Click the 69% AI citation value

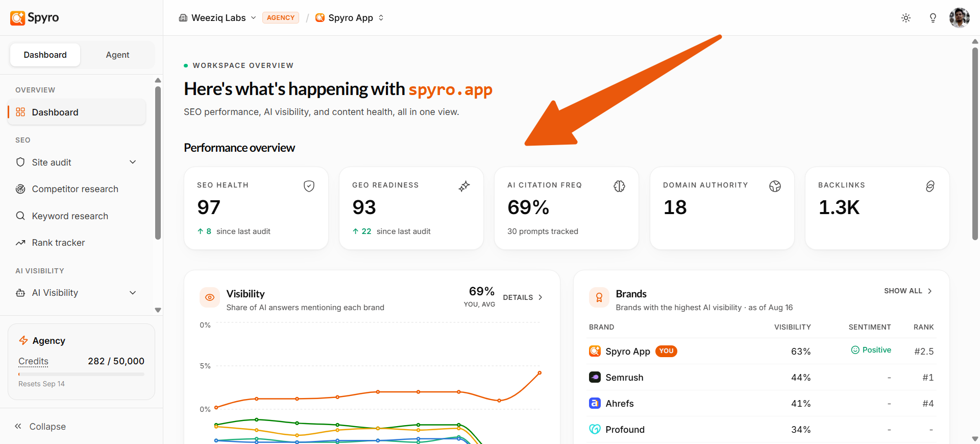528,207
